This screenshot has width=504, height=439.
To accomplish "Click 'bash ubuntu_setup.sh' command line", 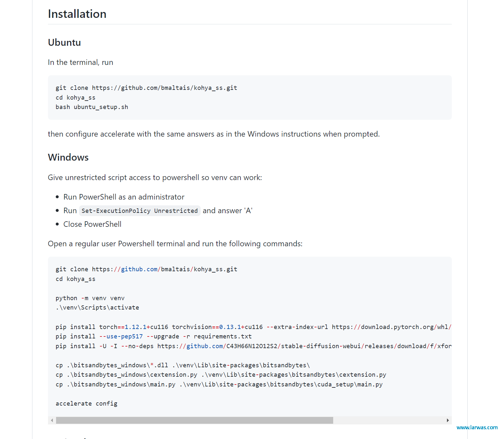I will pos(92,107).
